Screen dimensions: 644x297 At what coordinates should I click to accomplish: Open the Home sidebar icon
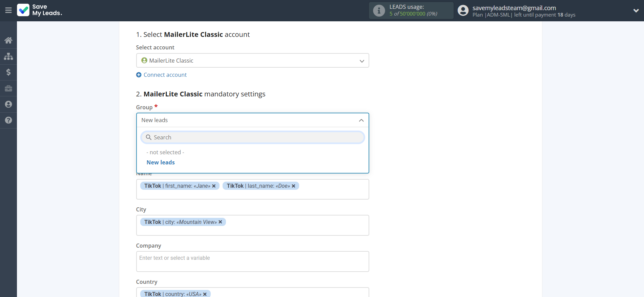click(8, 40)
